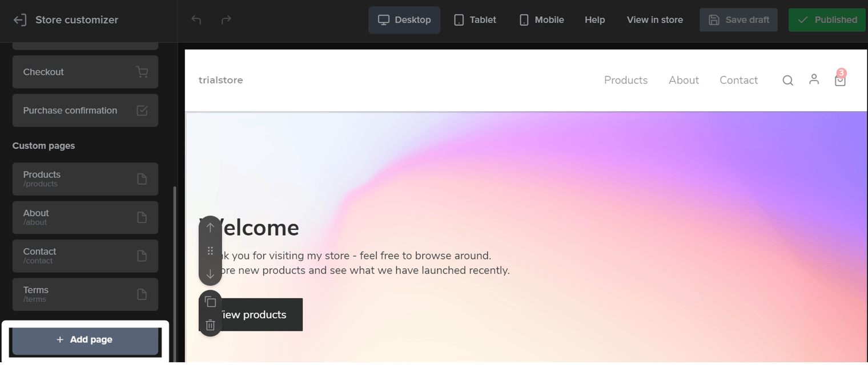Select the Contact custom page

pos(85,256)
